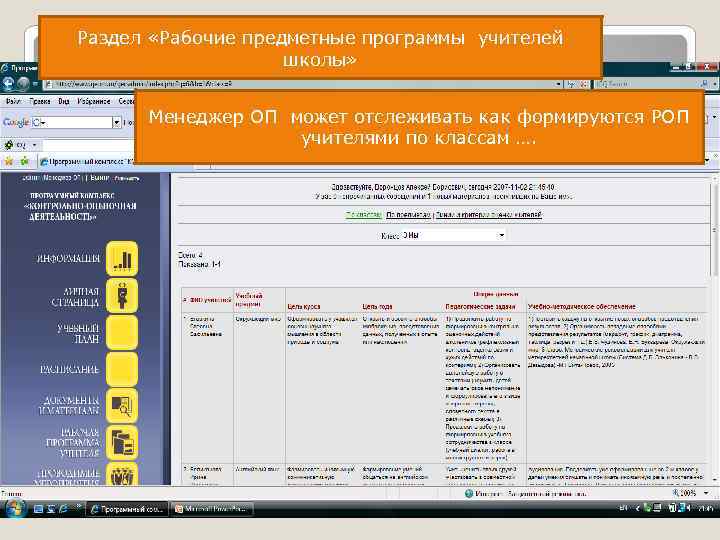
Task: Click the Изменить link in sidebar header
Action: click(x=127, y=179)
